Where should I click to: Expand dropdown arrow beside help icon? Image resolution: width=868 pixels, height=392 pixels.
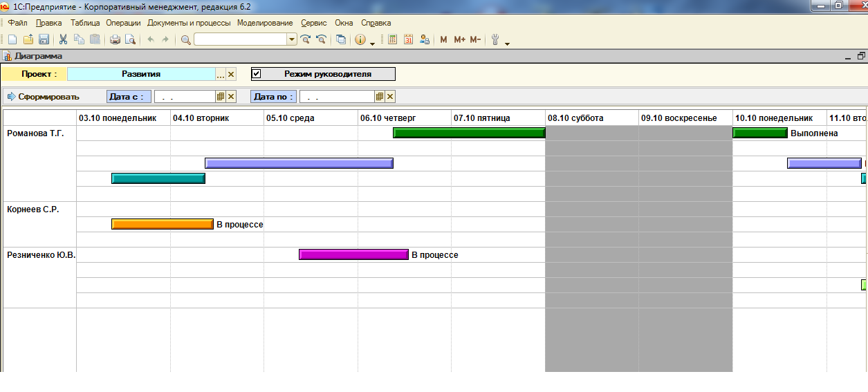[x=372, y=44]
